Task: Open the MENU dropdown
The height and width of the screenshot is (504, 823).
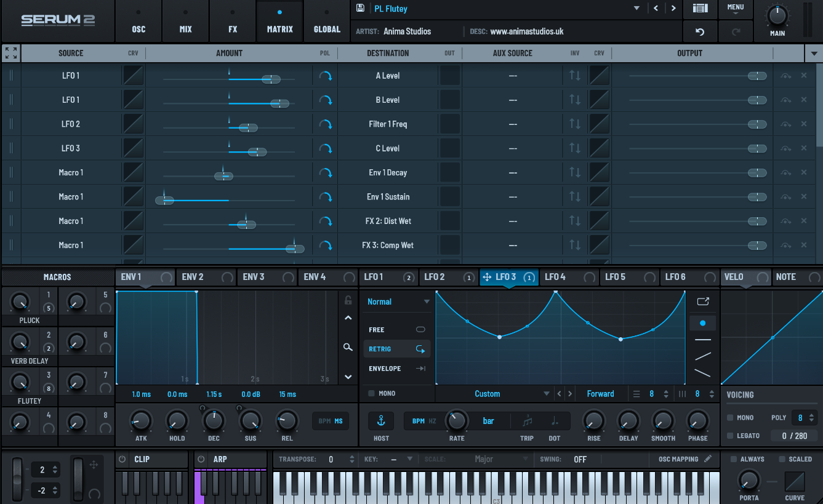Action: pyautogui.click(x=736, y=9)
